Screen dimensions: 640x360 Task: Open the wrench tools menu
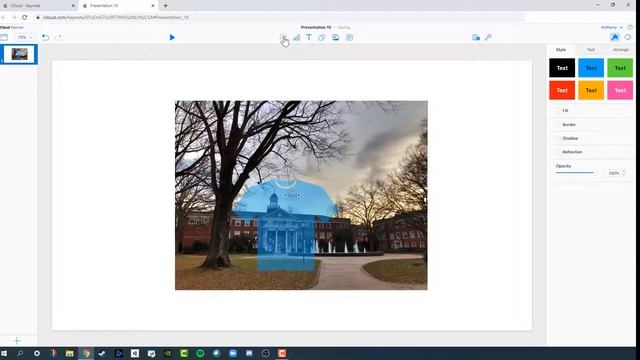point(488,38)
